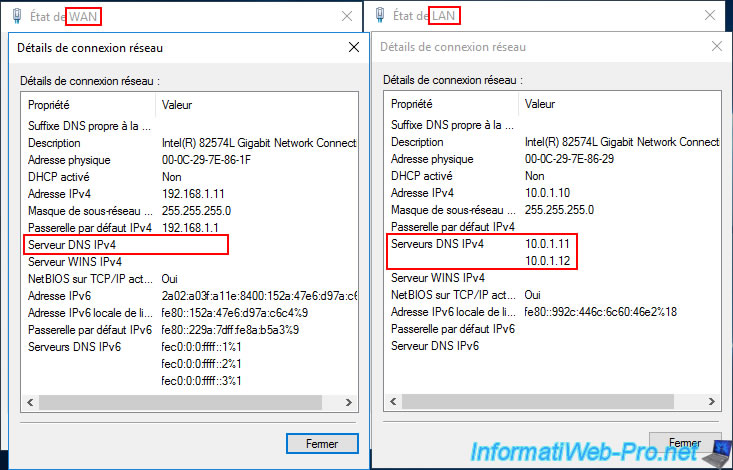Close the État de LAN window

tap(710, 16)
